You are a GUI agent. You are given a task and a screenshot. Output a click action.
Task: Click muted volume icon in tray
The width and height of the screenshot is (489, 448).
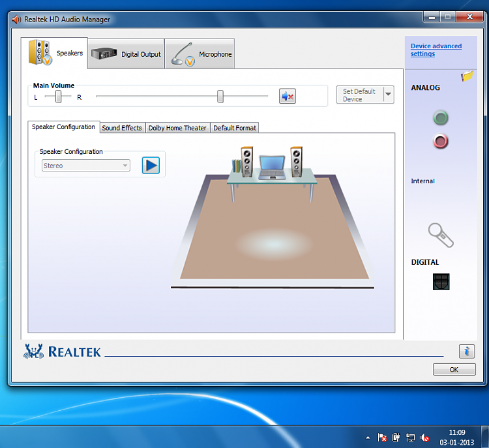tap(424, 438)
